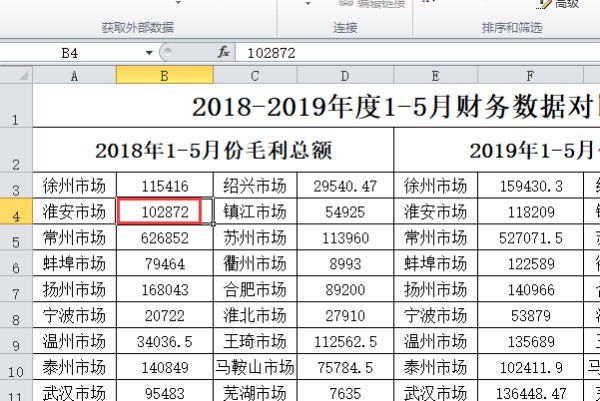Select the row 9 header
This screenshot has width=600, height=401.
click(x=16, y=340)
